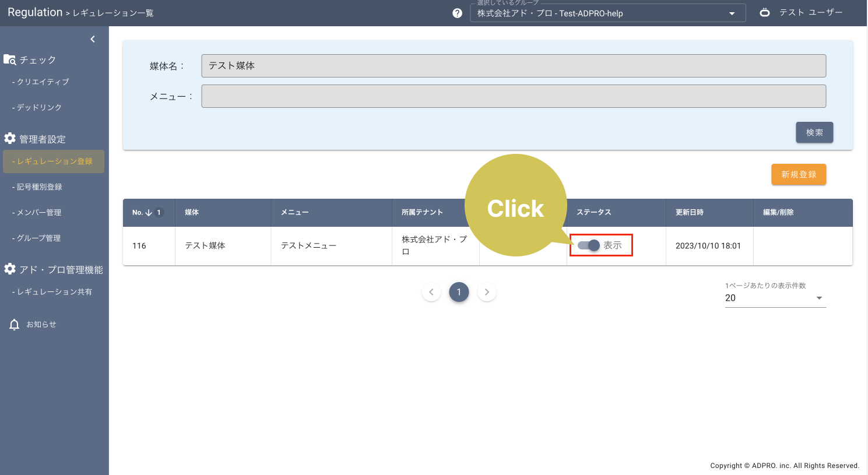Image resolution: width=868 pixels, height=475 pixels.
Task: Select クリエイティブ in the sidebar
Action: 40,82
